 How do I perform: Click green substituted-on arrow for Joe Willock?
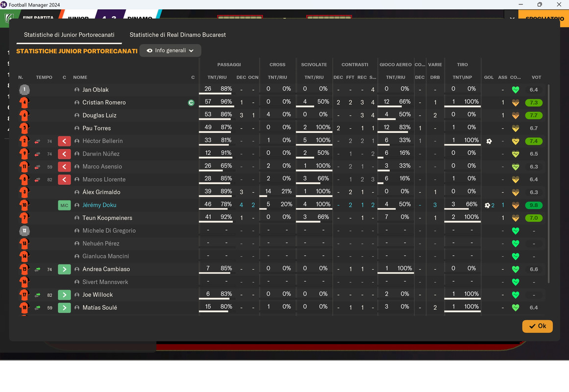pyautogui.click(x=64, y=294)
